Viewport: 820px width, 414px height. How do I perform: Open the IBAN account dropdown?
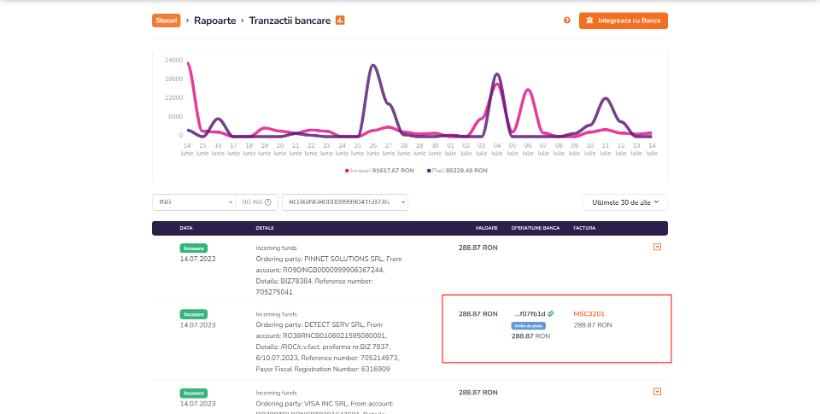coord(345,202)
